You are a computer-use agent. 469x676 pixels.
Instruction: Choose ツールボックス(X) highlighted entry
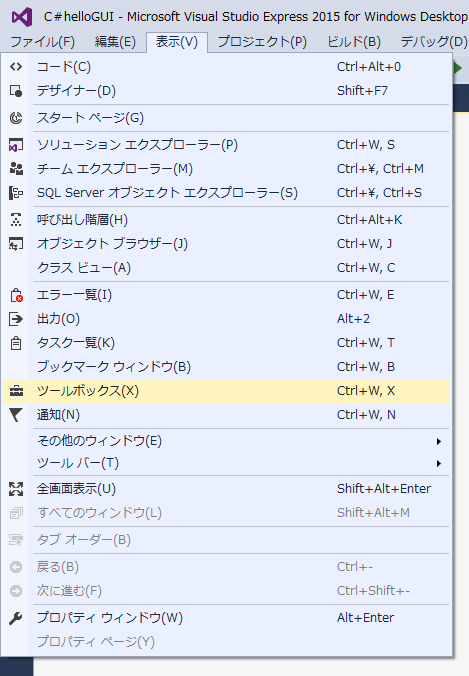point(226,391)
